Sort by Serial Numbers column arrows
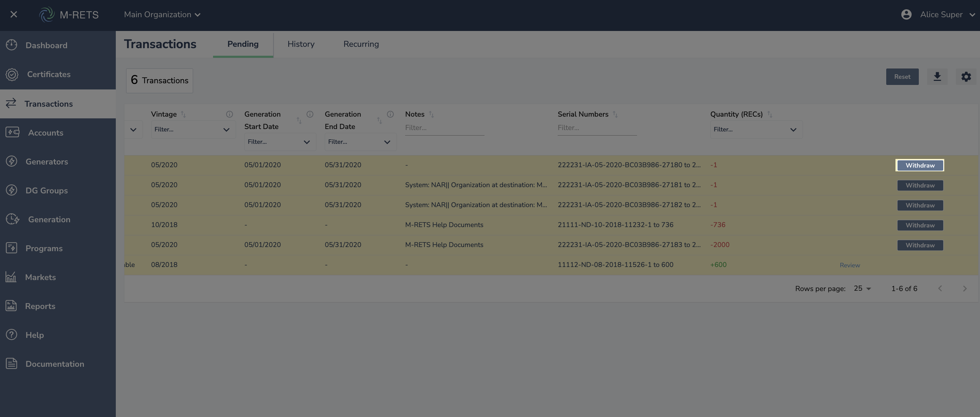This screenshot has height=417, width=980. tap(615, 114)
